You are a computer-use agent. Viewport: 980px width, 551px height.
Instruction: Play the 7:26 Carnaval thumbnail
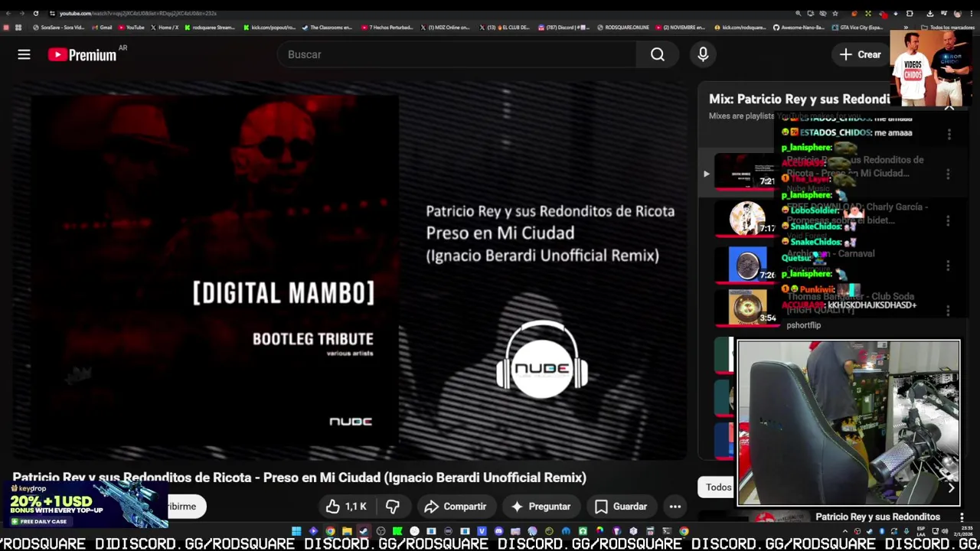(x=745, y=264)
